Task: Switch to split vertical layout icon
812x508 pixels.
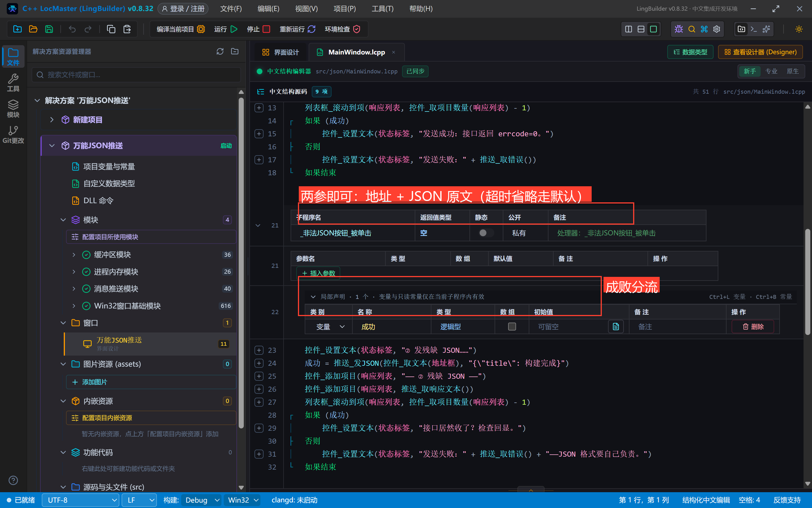Action: (x=628, y=29)
